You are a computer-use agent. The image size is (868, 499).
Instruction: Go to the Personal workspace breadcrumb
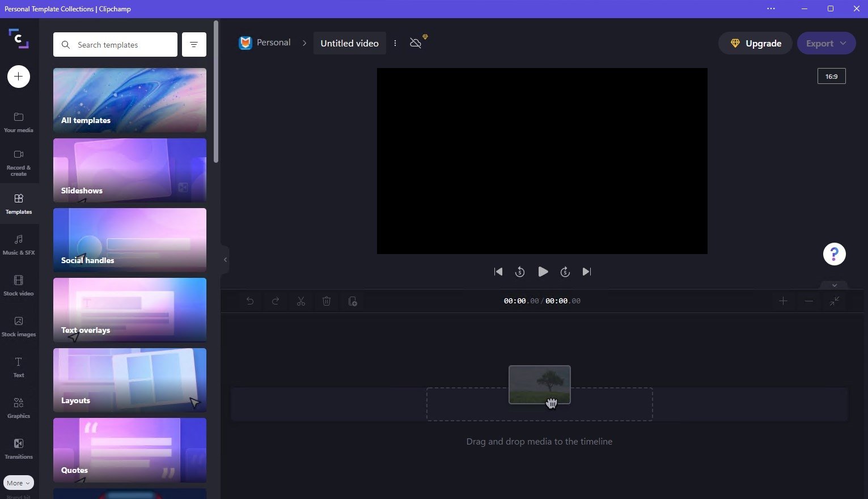[x=265, y=43]
